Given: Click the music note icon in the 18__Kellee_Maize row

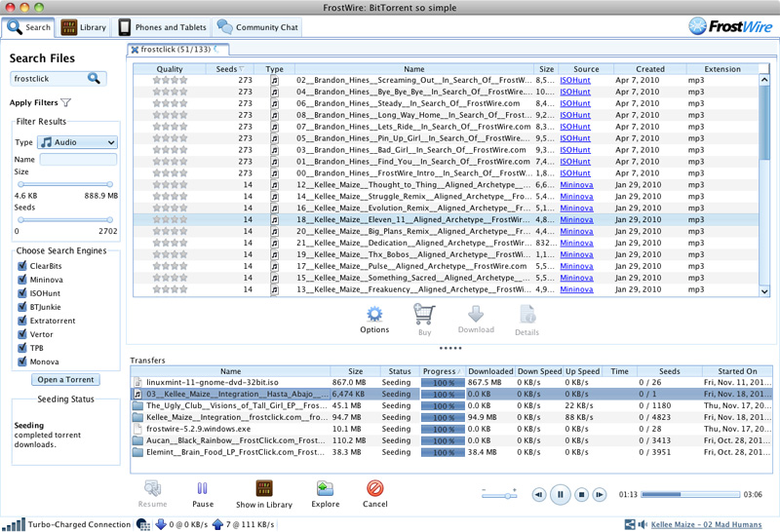Looking at the screenshot, I should [275, 220].
